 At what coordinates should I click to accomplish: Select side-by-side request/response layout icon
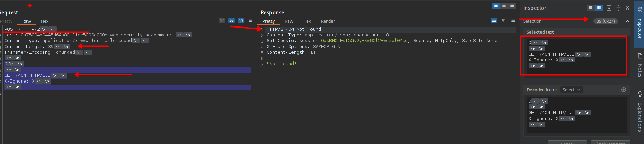click(496, 6)
